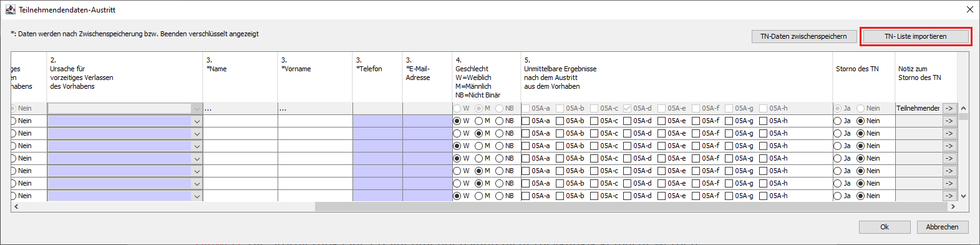980x245 pixels.
Task: Open Ursache dropdown in second editable row
Action: click(196, 133)
